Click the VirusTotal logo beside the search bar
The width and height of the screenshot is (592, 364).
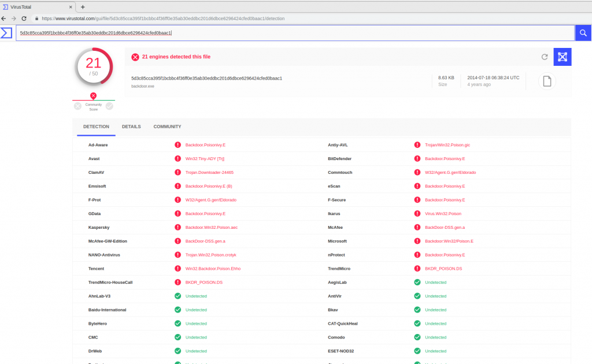tap(7, 33)
